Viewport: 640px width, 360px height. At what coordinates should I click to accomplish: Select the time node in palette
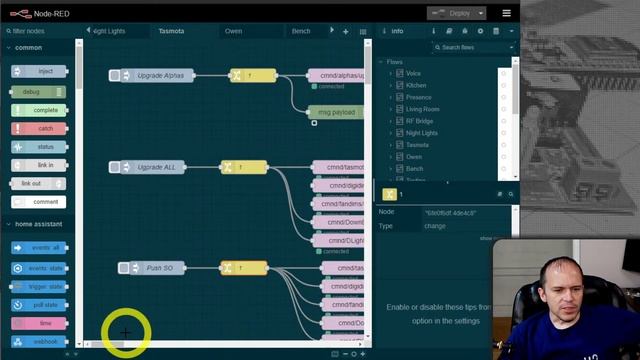click(x=39, y=323)
